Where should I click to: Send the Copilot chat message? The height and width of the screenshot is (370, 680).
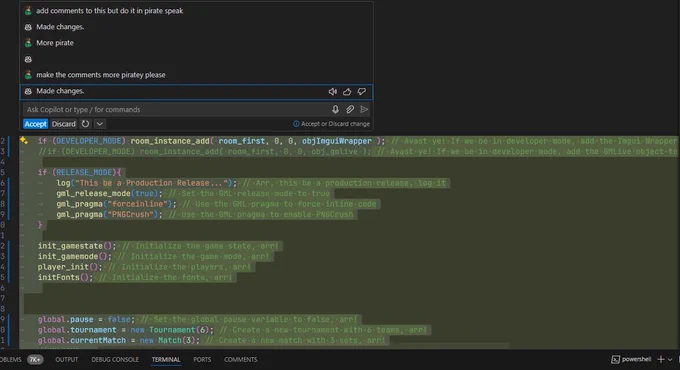point(364,109)
